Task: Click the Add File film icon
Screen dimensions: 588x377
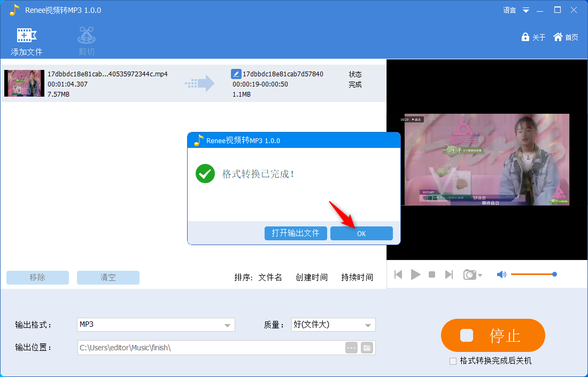Action: [26, 35]
